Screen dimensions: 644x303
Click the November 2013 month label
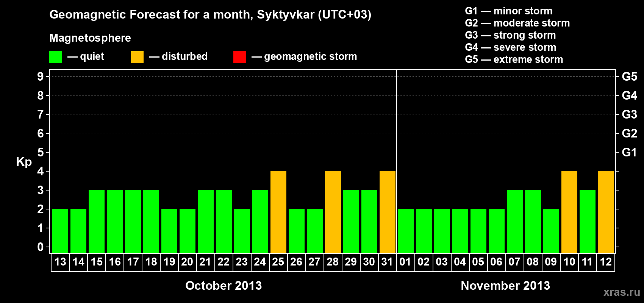click(505, 286)
